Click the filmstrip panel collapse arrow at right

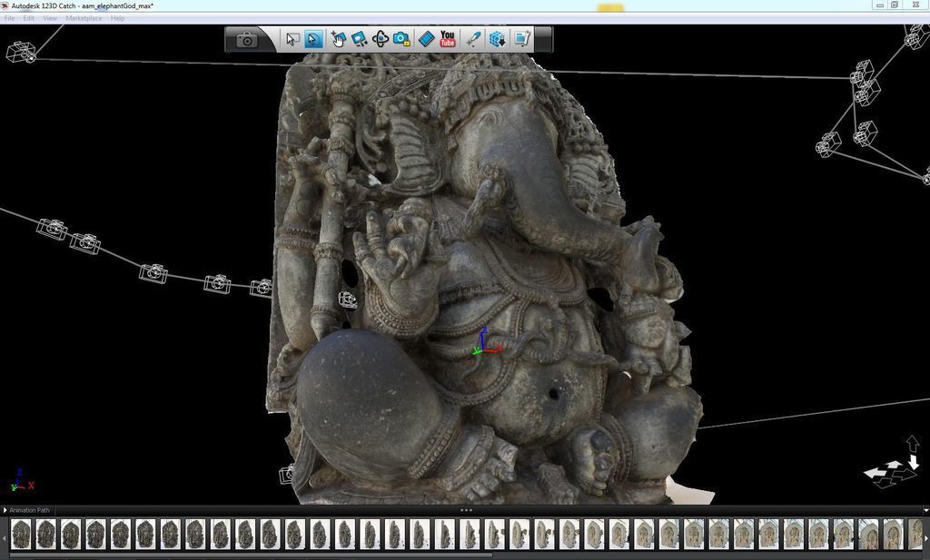925,510
